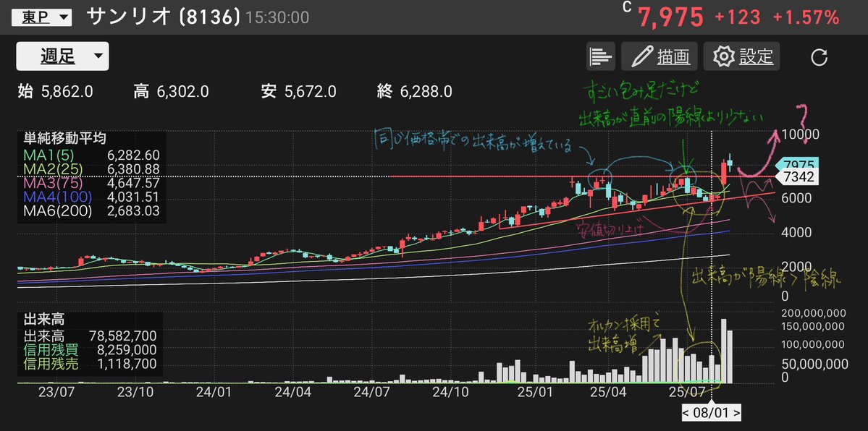Screen dimensions: 868x431
Task: Open the 週足 timeframe dropdown
Action: point(62,56)
